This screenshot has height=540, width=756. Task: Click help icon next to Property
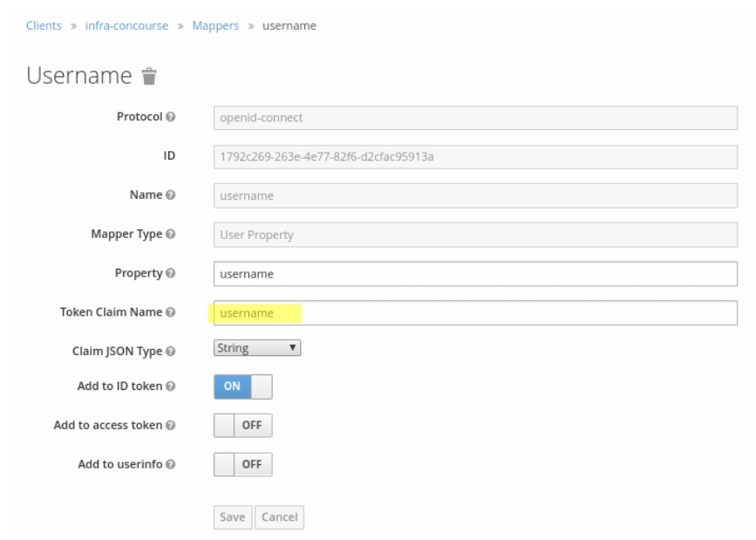(x=171, y=274)
